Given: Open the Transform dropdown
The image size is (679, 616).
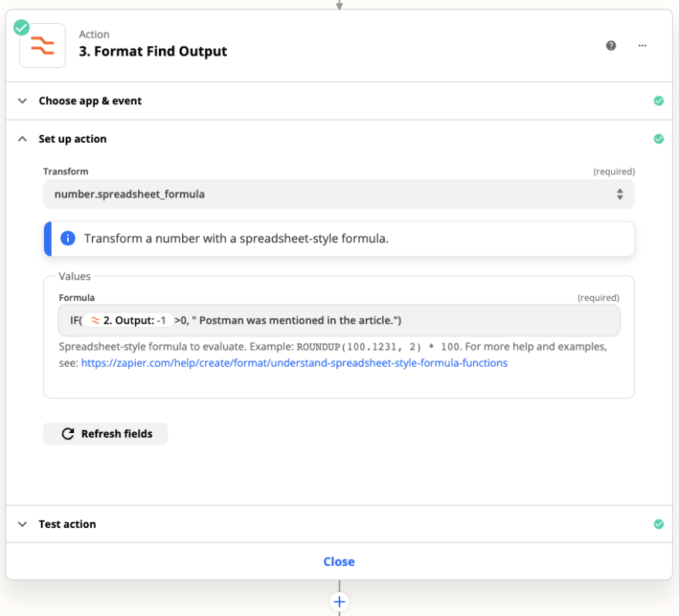Looking at the screenshot, I should pos(339,194).
